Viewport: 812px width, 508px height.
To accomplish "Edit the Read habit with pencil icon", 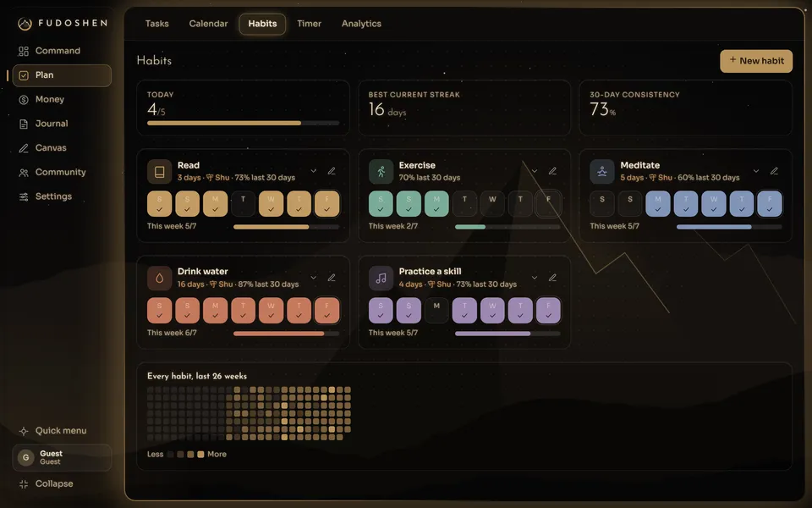I will pos(332,171).
